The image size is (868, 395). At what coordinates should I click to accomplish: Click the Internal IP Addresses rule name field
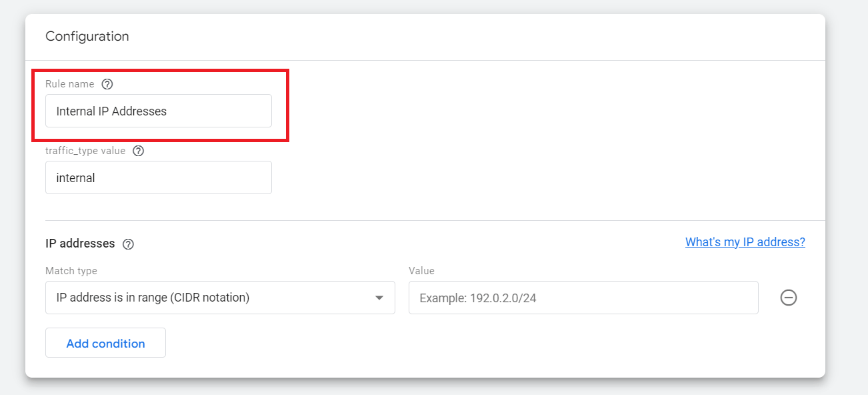[x=158, y=111]
